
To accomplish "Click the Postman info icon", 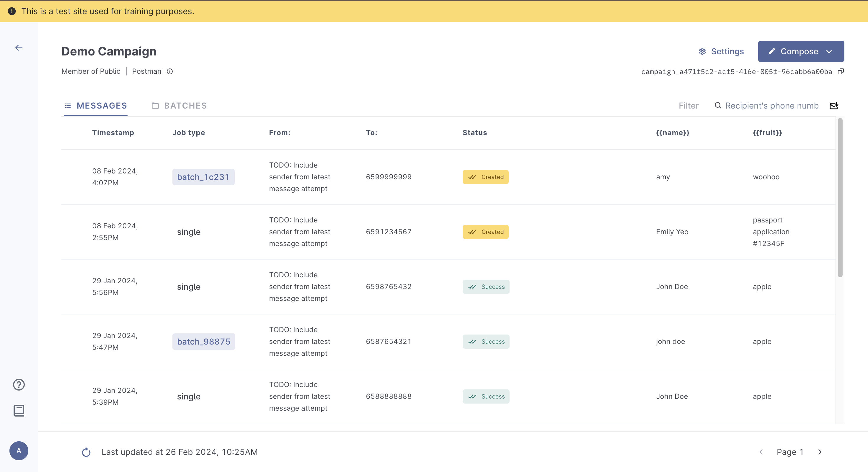I will [170, 71].
